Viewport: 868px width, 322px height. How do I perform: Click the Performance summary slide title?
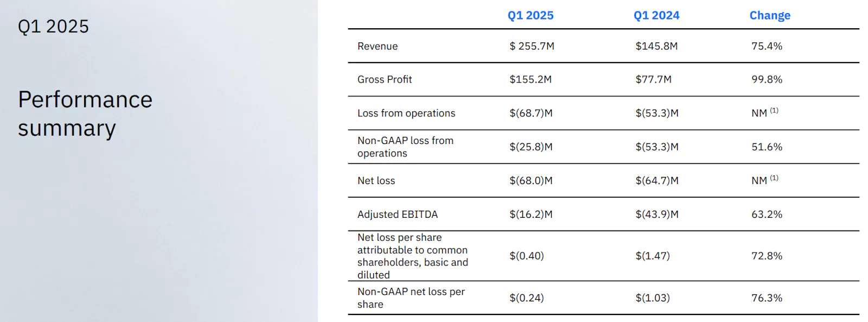pos(85,113)
